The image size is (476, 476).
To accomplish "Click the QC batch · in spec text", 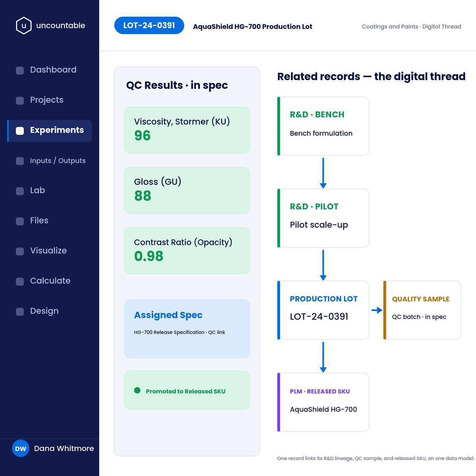I will [419, 317].
